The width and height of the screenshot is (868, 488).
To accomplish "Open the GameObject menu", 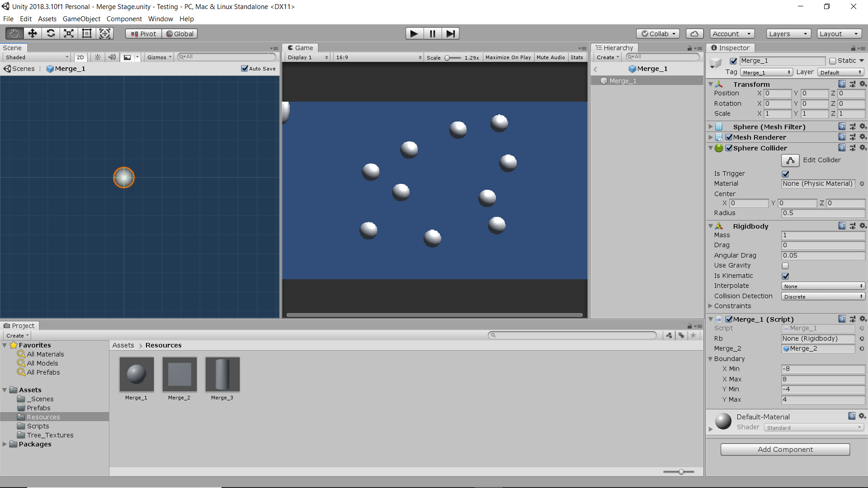I will coord(81,19).
